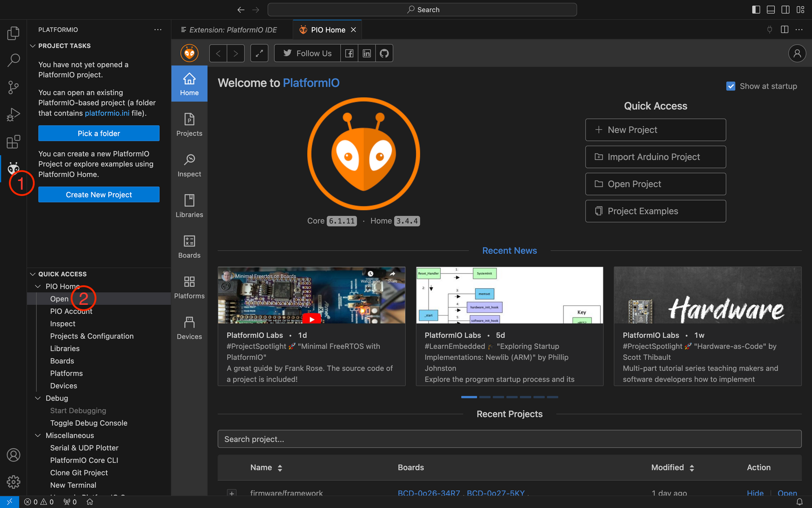This screenshot has width=812, height=508.
Task: Open Boards in PIO Home sidebar
Action: point(189,247)
